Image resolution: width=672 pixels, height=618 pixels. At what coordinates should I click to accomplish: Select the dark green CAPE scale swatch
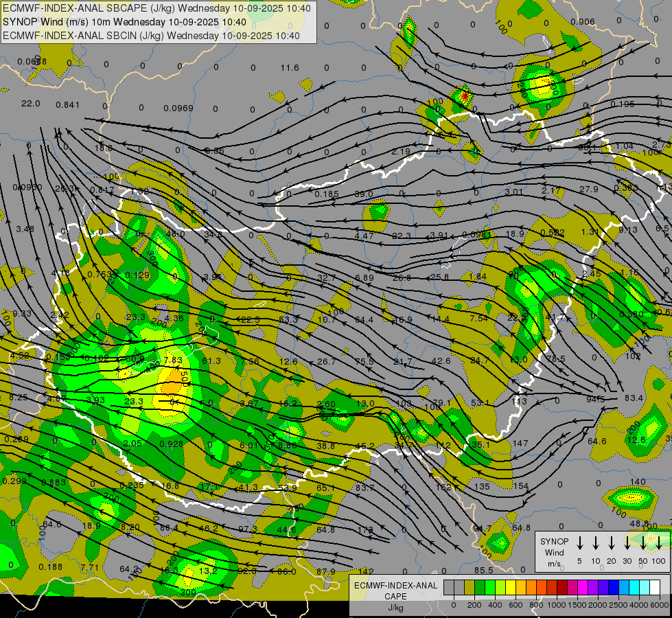tap(480, 588)
